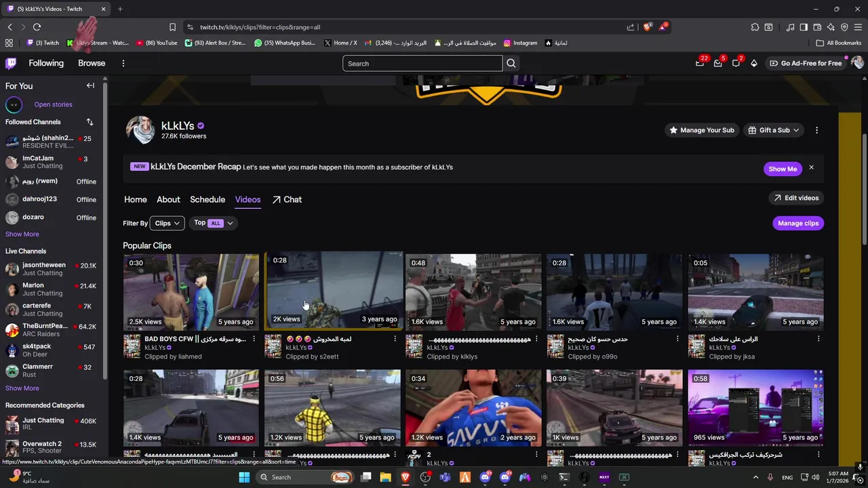This screenshot has width=868, height=488.
Task: Switch to the Schedule tab
Action: tap(208, 199)
